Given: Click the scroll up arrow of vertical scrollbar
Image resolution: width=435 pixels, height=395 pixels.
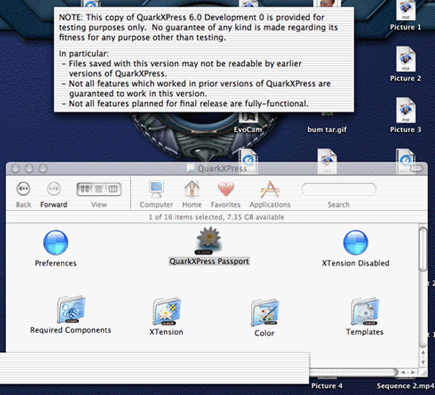Looking at the screenshot, I should [423, 352].
